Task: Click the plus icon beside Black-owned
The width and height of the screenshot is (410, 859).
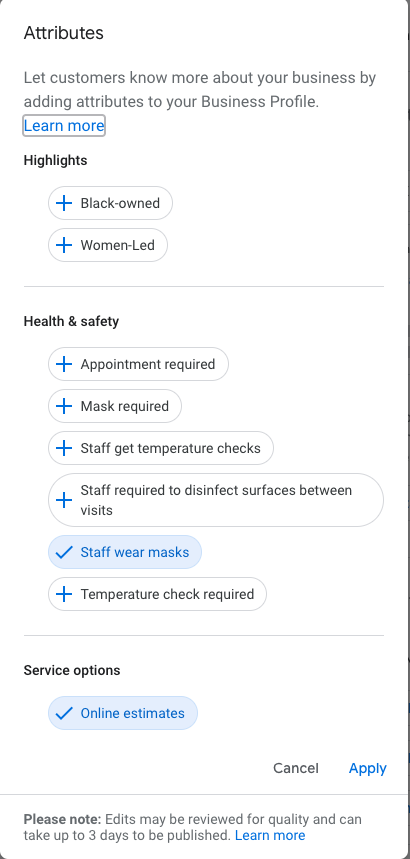Action: pos(64,203)
